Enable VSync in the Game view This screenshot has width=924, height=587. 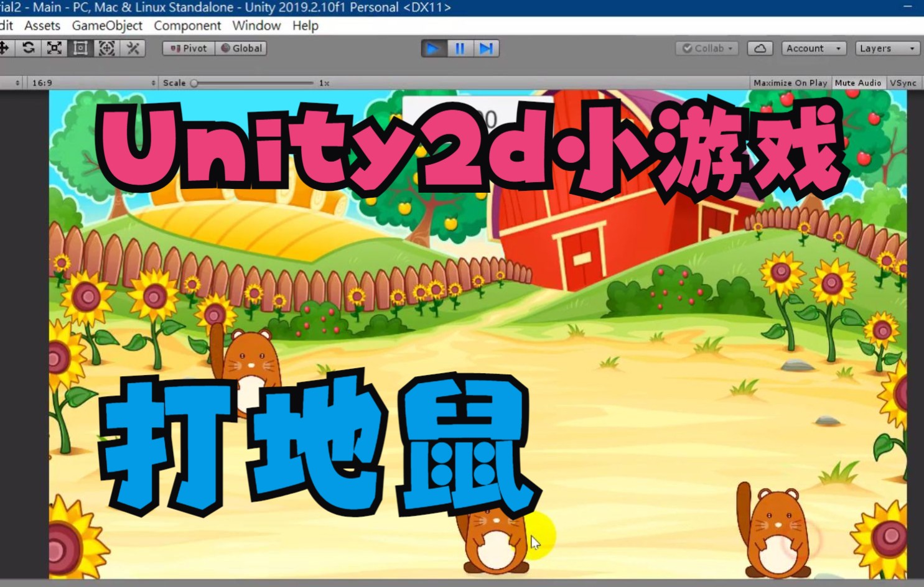903,82
